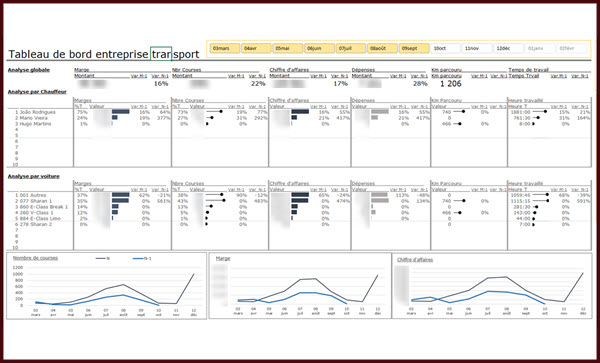Click the worked hours value '143:00'

coord(523,213)
